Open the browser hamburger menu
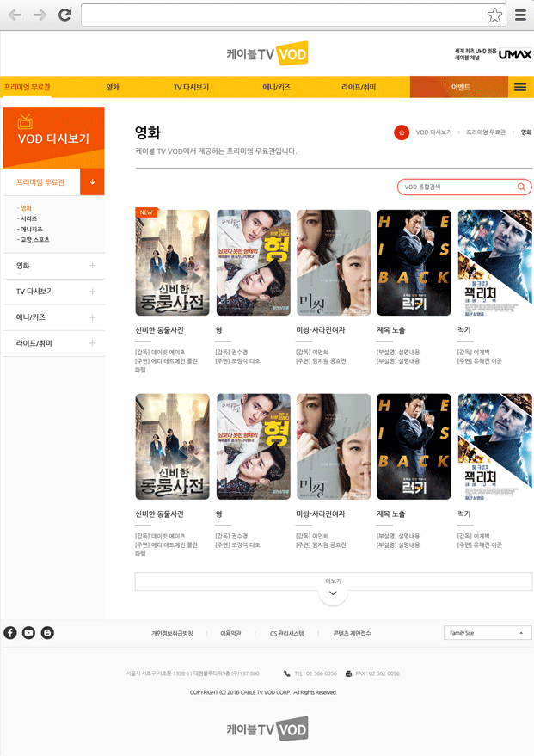534x756 pixels. point(520,15)
